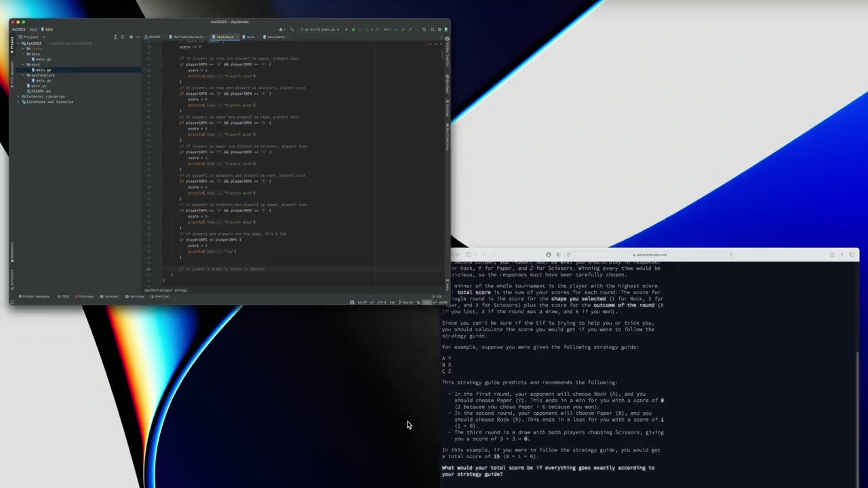Click LF line separator in the status bar
The image size is (868, 488).
pos(372,302)
